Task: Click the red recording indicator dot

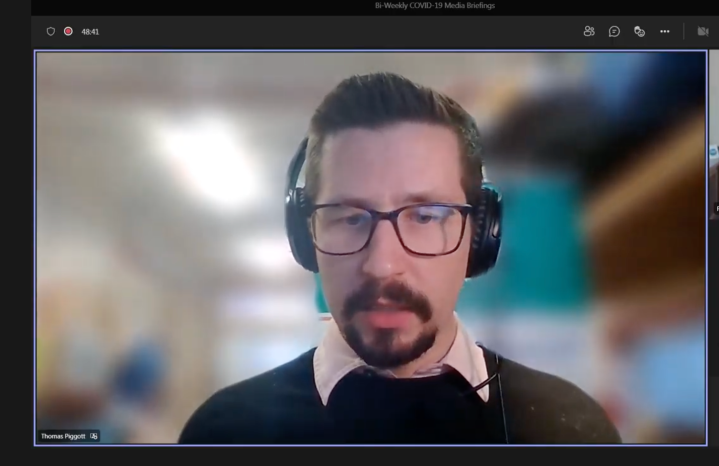Action: [x=68, y=31]
